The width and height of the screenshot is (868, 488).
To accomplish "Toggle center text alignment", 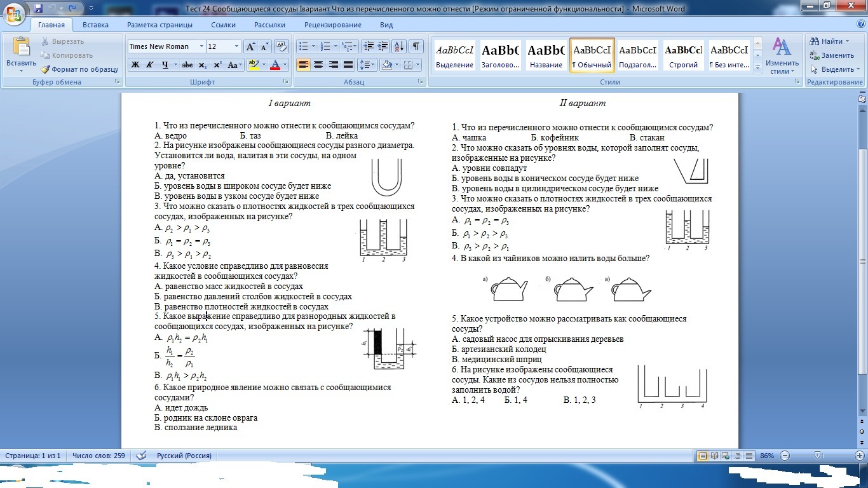I will [318, 65].
